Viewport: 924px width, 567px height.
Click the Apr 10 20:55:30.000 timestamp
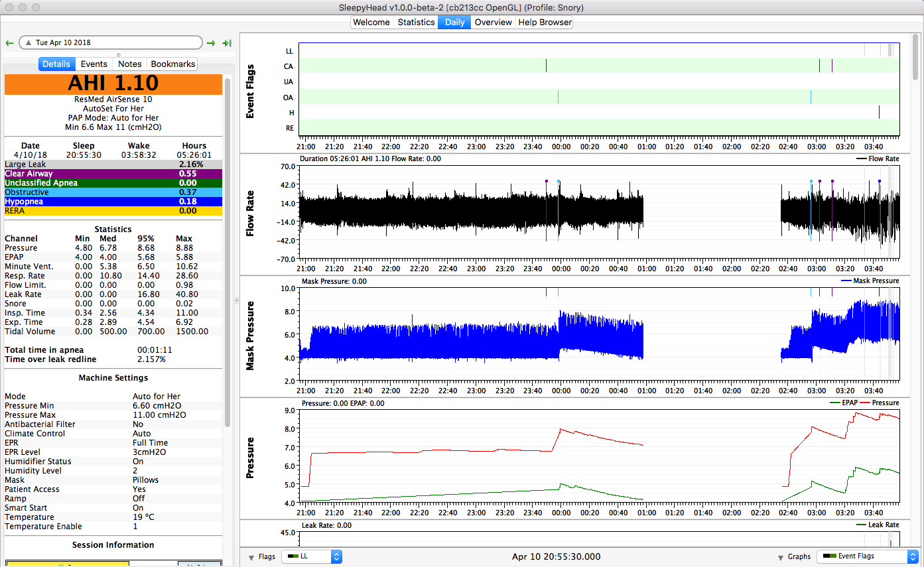[x=556, y=557]
